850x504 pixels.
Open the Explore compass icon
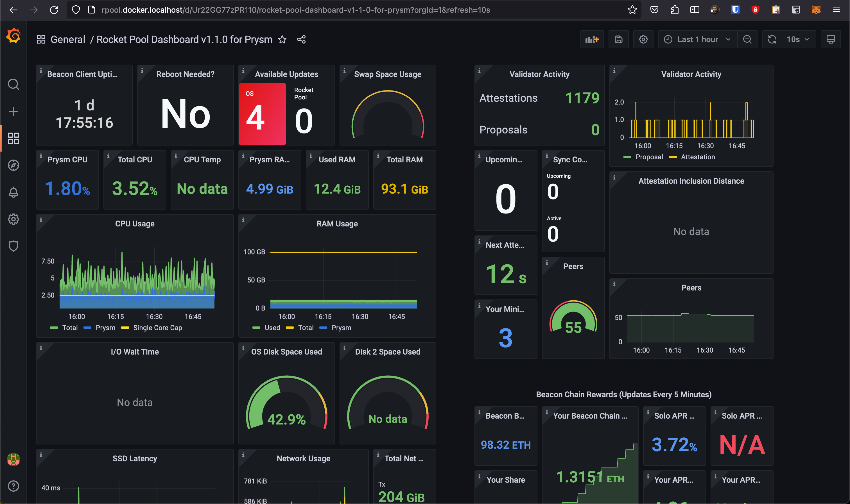13,165
